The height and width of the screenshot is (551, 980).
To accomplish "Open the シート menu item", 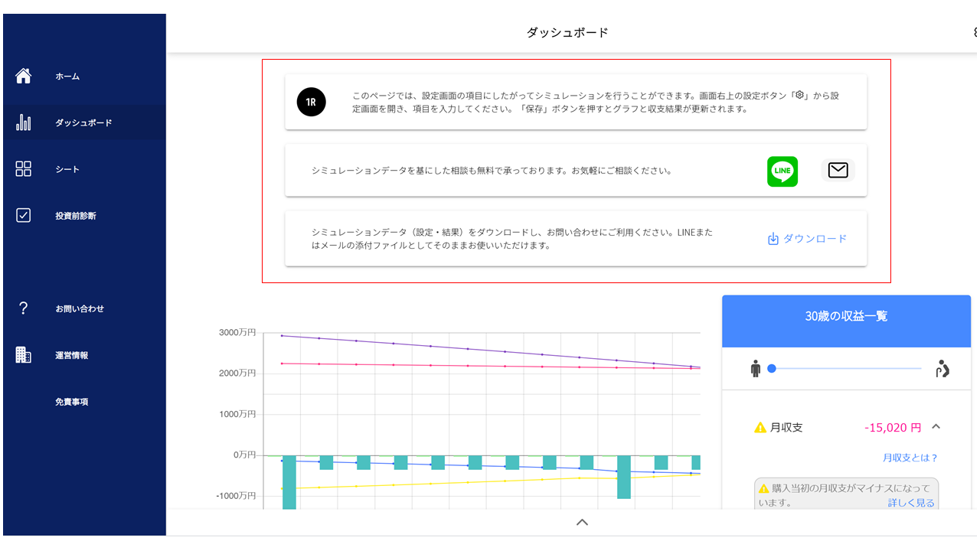I will point(67,169).
